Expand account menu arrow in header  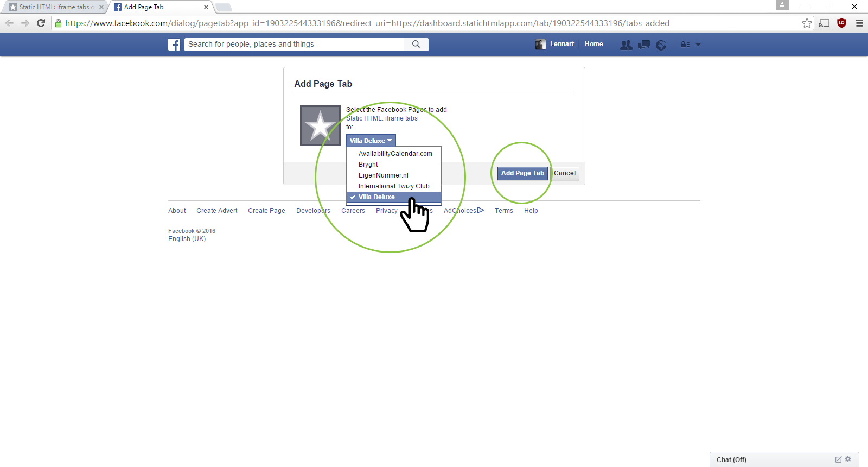click(698, 45)
